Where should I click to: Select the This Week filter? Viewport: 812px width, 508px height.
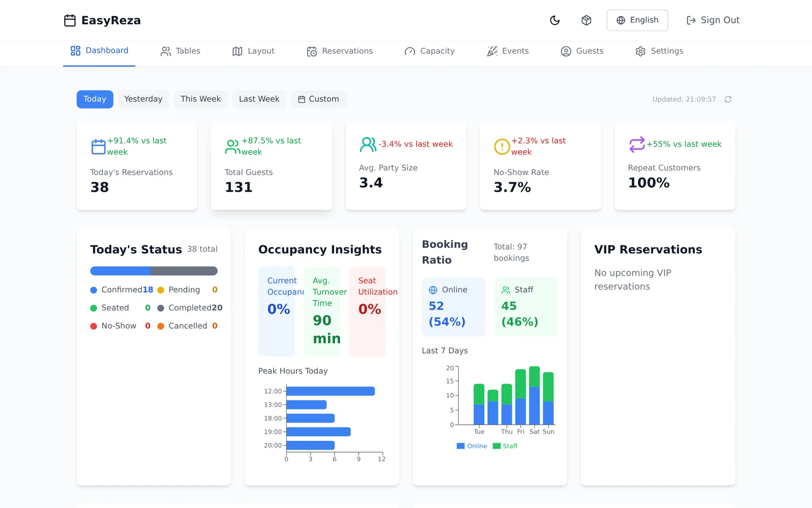tap(200, 99)
